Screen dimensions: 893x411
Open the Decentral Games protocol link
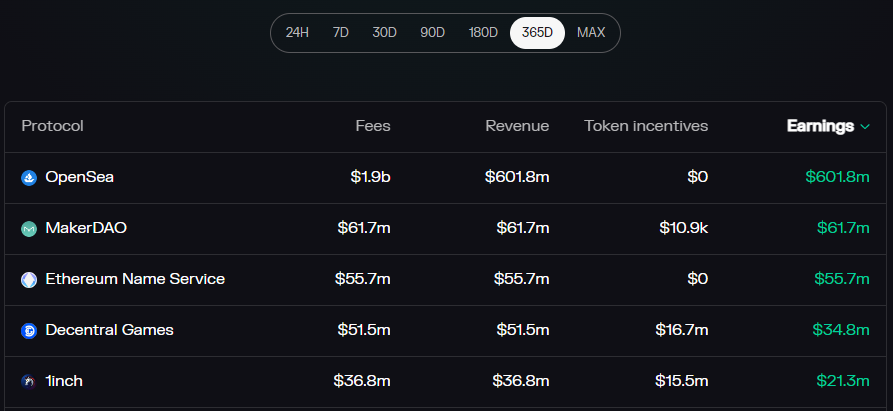[109, 330]
